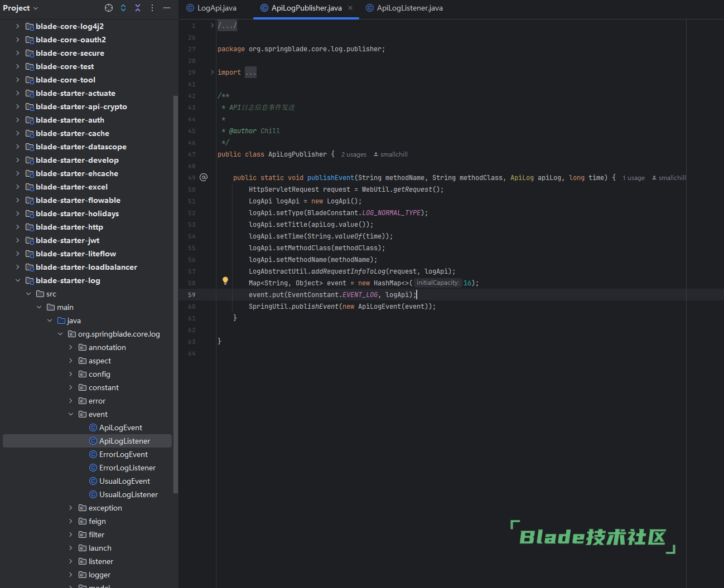Click the blade-starter-cache module icon
This screenshot has width=724, height=588.
[x=30, y=133]
